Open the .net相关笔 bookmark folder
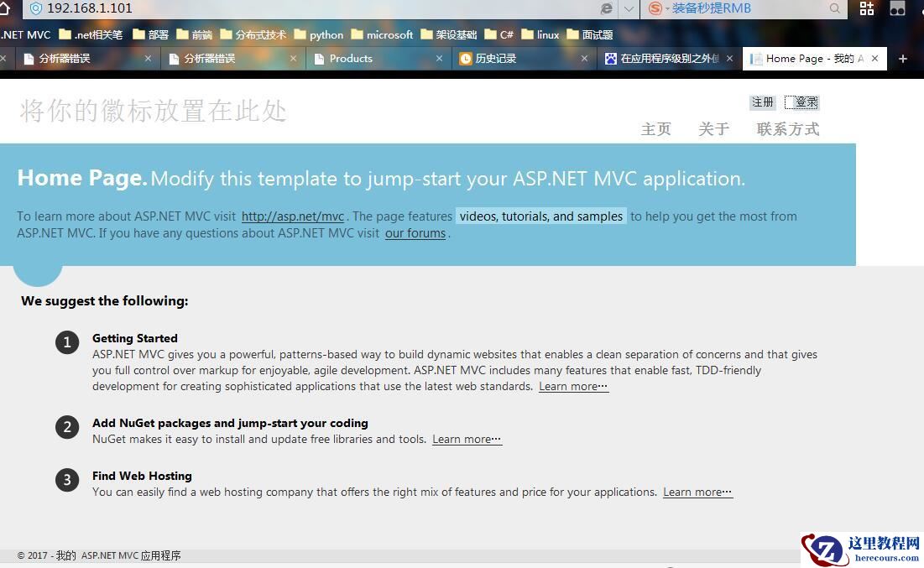Viewport: 924px width, 568px height. click(91, 34)
